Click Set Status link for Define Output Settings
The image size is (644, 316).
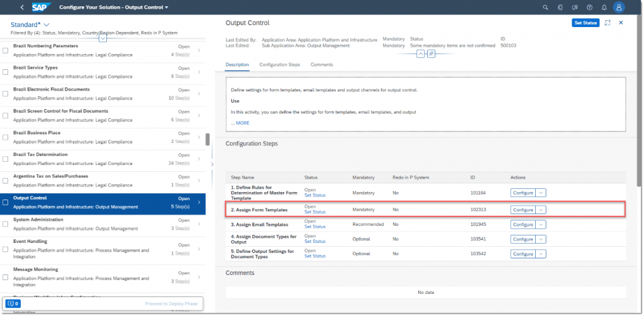coord(314,256)
